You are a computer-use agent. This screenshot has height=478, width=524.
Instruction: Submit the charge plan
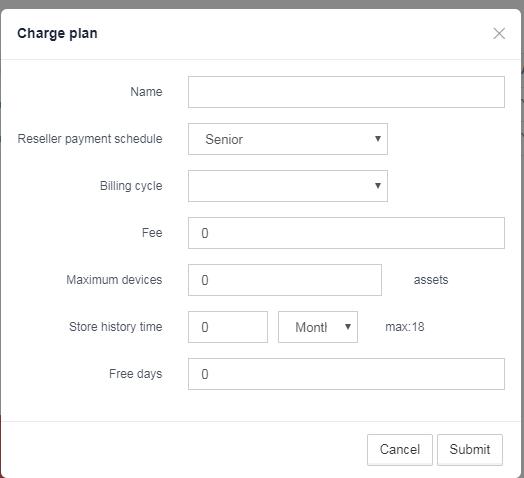coord(470,450)
